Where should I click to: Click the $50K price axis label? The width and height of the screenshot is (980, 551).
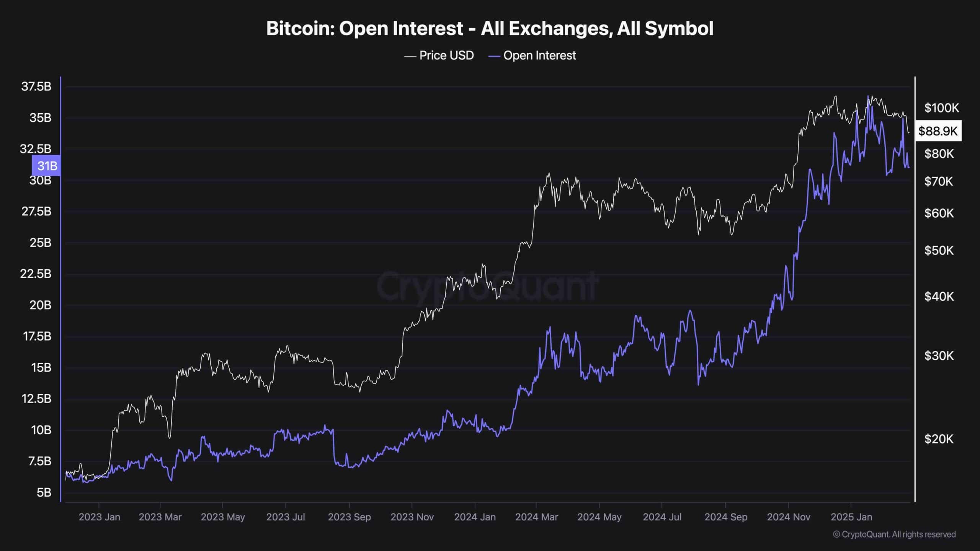(x=939, y=250)
